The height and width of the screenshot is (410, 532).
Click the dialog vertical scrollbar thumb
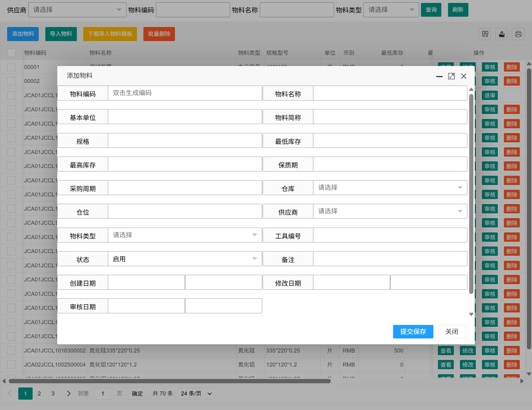tap(471, 193)
